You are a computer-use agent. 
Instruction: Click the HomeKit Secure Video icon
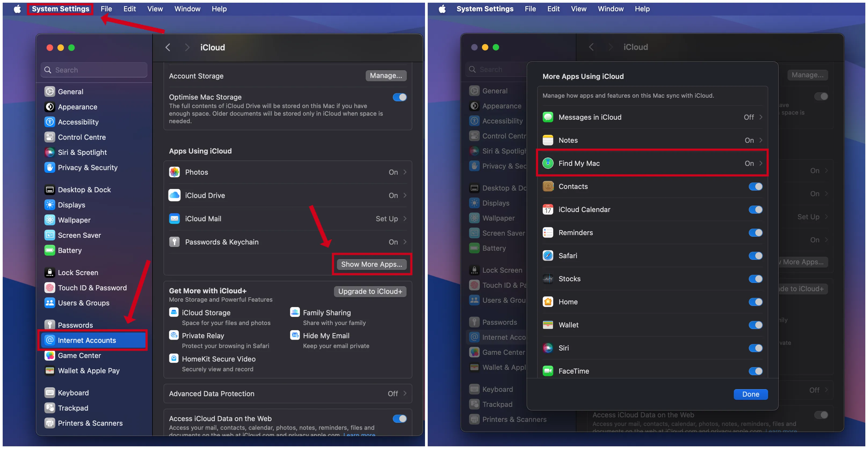174,358
